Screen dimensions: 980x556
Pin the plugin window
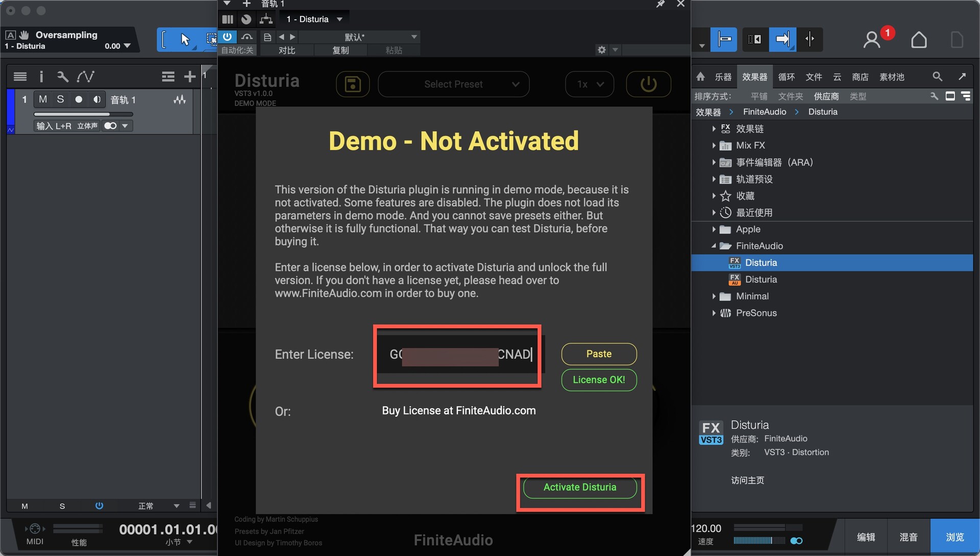click(660, 4)
